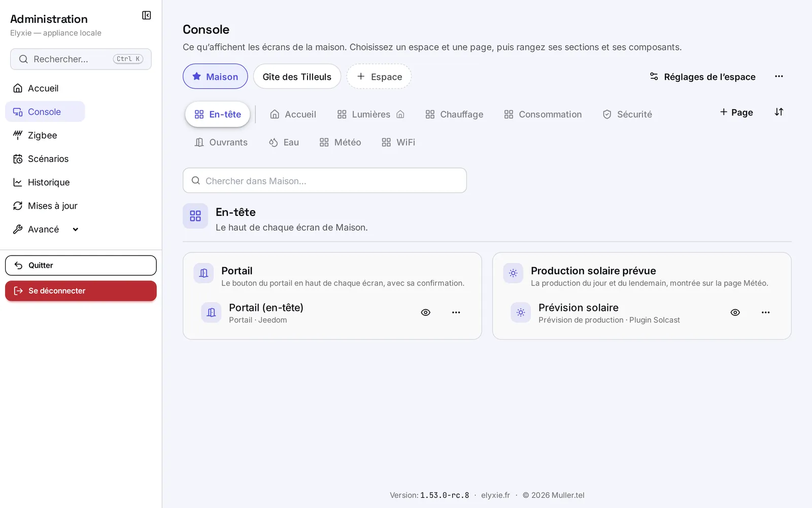Focus the Chercher dans Maison field

click(325, 180)
